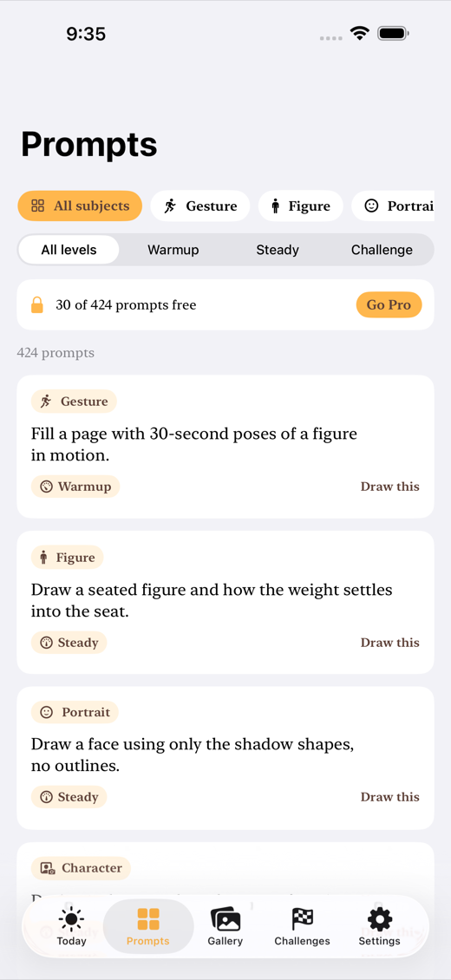Choose the Steady level segment
451x980 pixels.
pos(278,250)
